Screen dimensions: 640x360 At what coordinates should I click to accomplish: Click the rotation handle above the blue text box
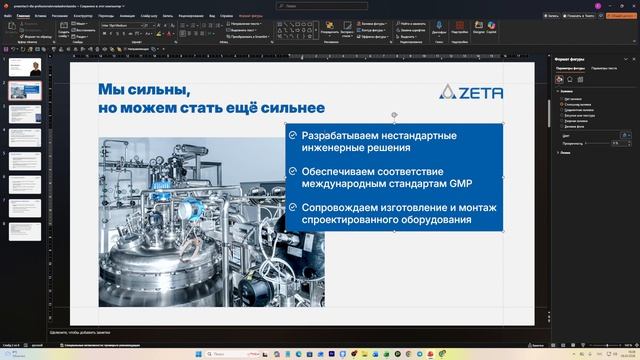(394, 115)
